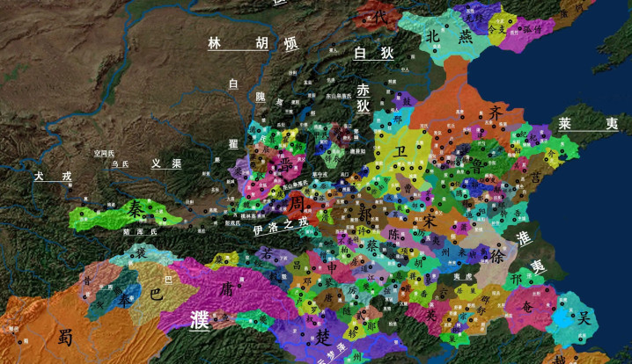Click the '六' label on brown region

444,291
